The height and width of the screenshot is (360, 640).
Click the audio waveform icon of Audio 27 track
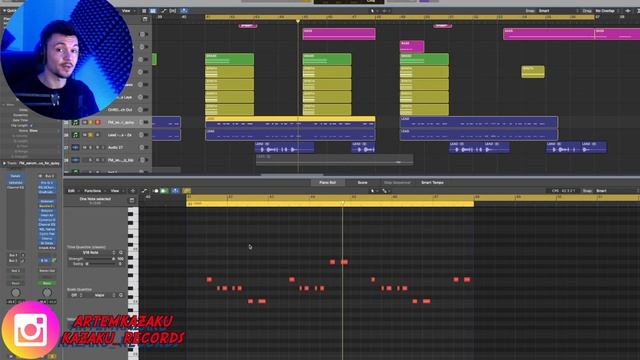(x=76, y=147)
